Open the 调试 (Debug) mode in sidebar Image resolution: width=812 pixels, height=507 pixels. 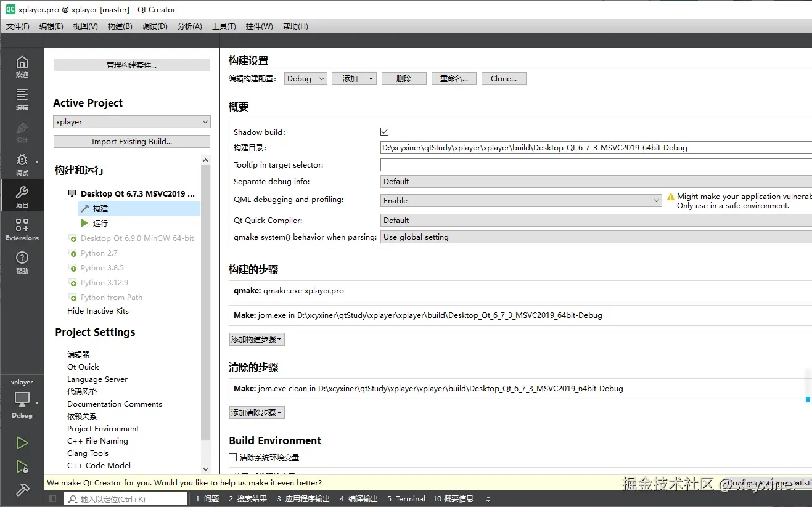click(22, 164)
